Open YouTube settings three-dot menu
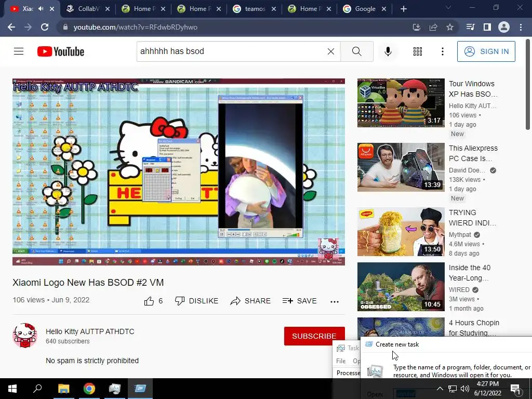532x399 pixels. pos(443,51)
